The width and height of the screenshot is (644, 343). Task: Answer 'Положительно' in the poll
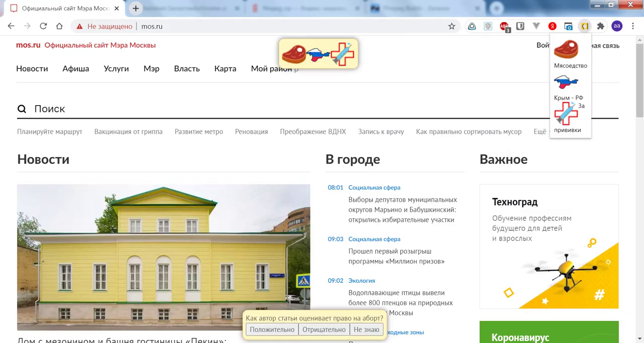point(272,329)
